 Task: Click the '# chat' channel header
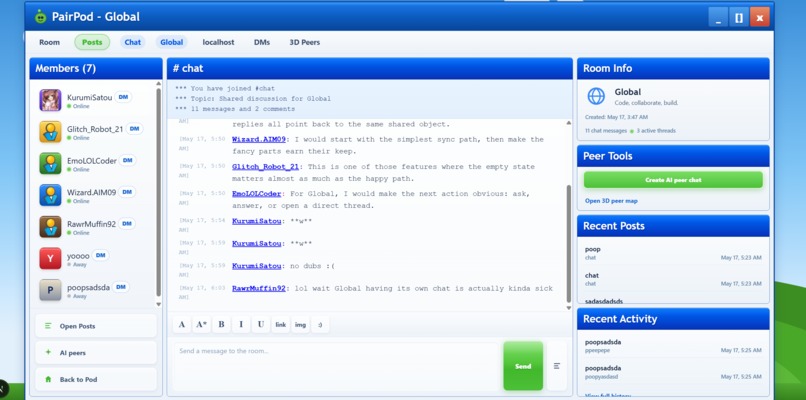(x=370, y=68)
